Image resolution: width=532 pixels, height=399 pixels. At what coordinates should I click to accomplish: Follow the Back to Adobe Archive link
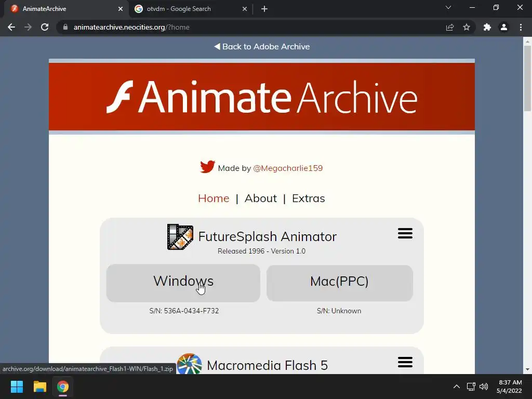click(x=262, y=46)
